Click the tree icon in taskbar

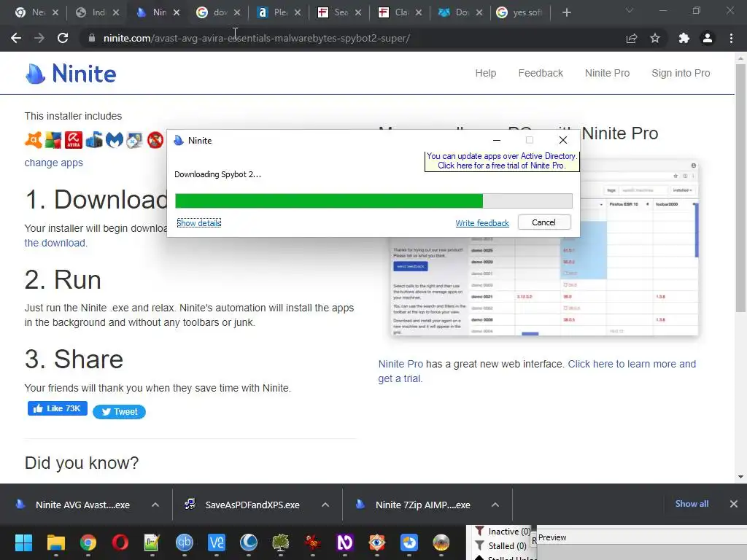(281, 542)
